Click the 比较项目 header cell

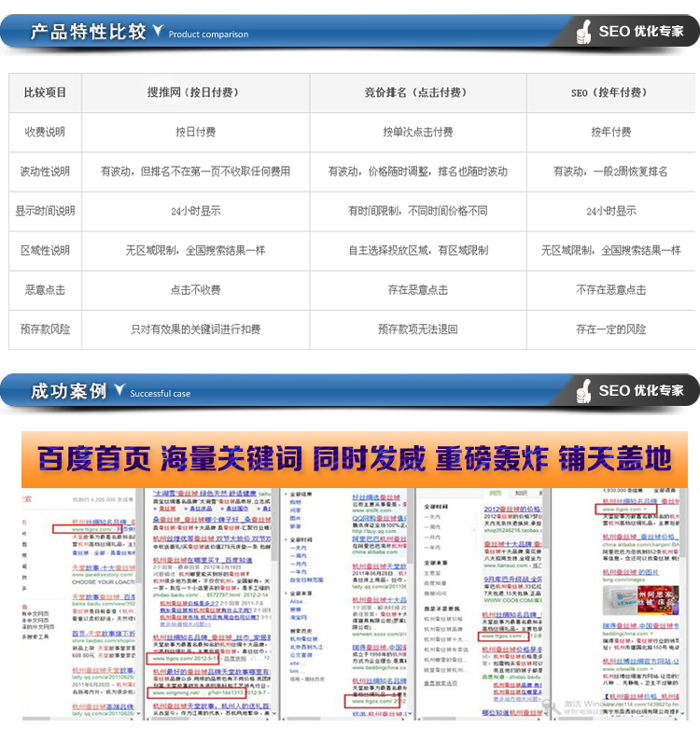[x=45, y=92]
